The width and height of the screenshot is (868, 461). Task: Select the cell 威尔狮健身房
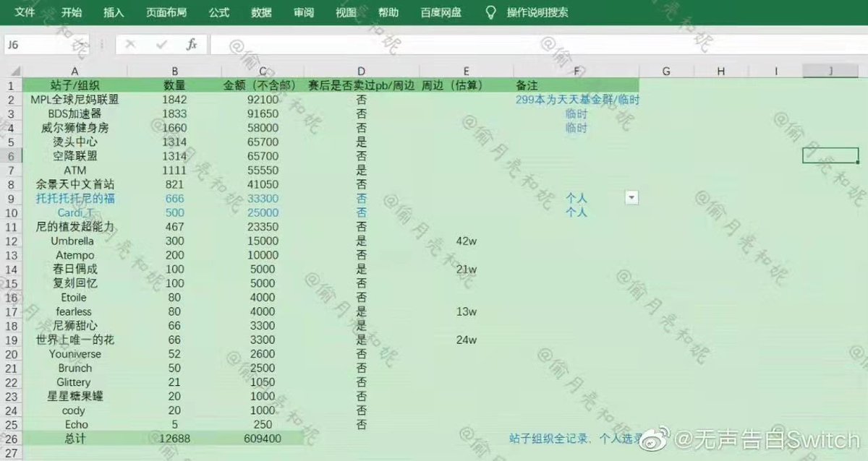click(75, 128)
